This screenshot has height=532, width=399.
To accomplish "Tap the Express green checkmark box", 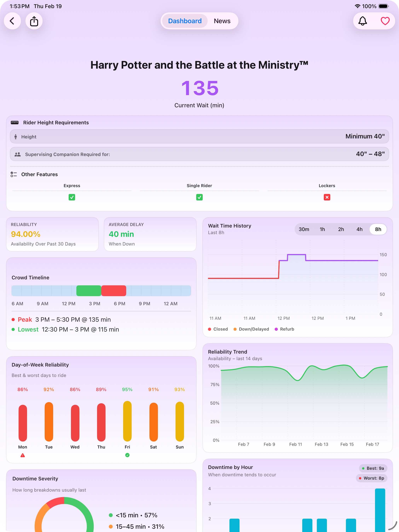I will [72, 197].
